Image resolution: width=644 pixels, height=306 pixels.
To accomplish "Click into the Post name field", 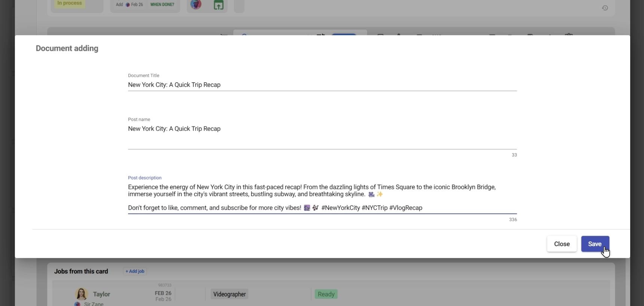I will tap(322, 129).
